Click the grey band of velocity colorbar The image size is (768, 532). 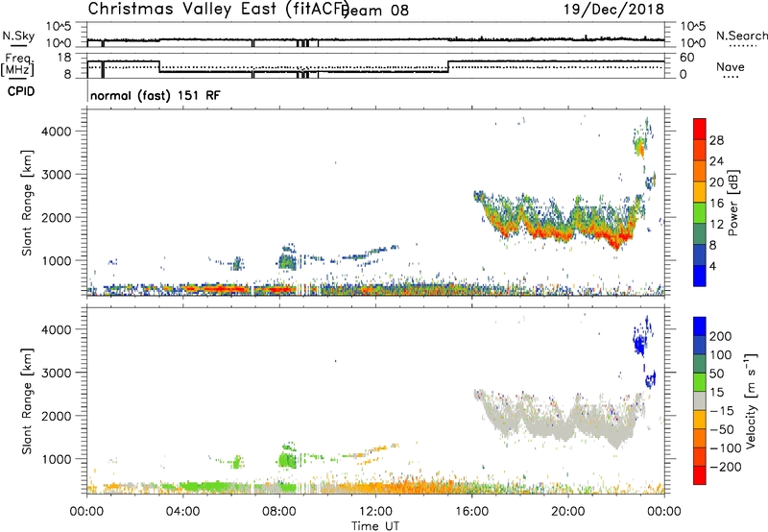pyautogui.click(x=700, y=401)
